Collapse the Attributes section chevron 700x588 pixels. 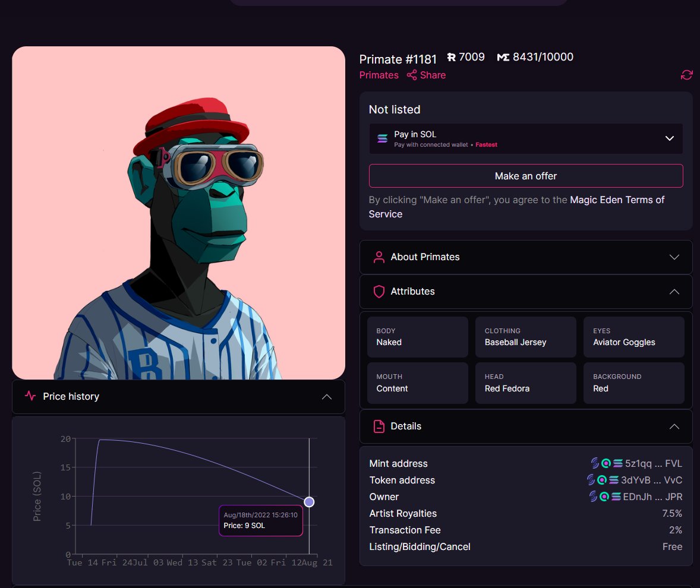674,292
